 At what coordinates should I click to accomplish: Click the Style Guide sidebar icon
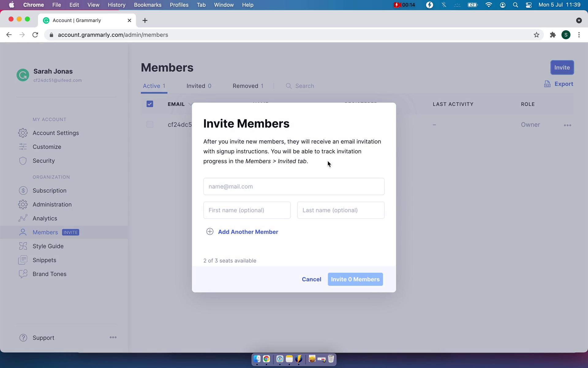(22, 246)
